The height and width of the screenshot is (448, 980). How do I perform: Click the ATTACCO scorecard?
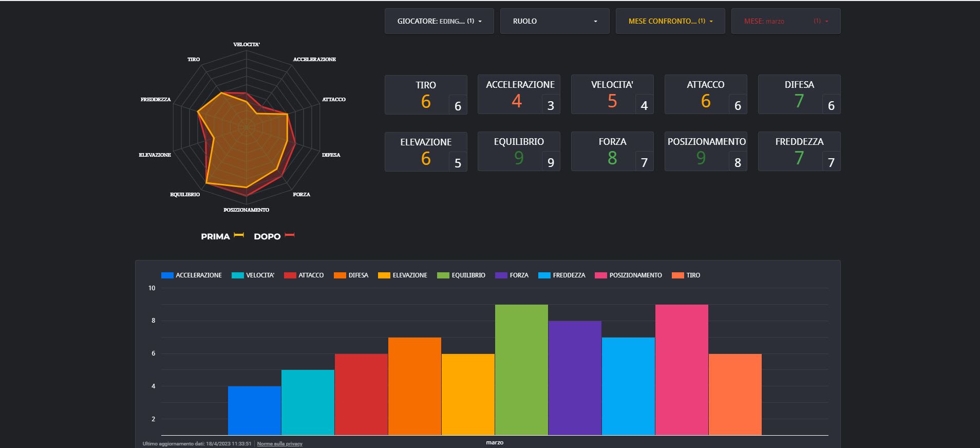pyautogui.click(x=706, y=94)
